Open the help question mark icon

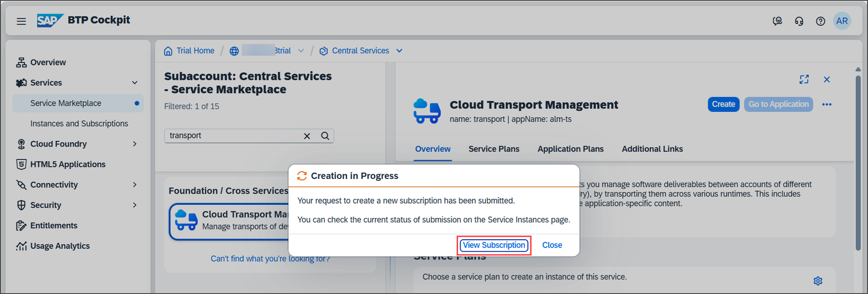click(x=820, y=21)
